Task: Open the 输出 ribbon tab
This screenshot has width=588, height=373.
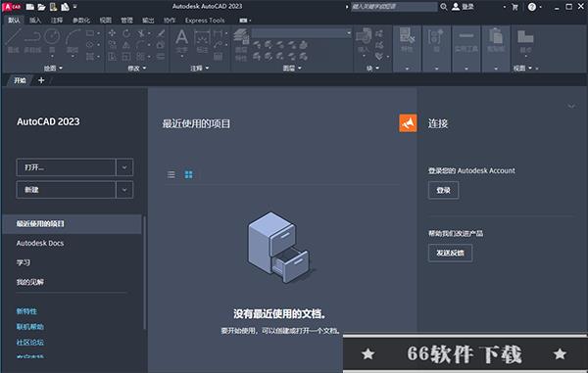Action: (x=148, y=21)
